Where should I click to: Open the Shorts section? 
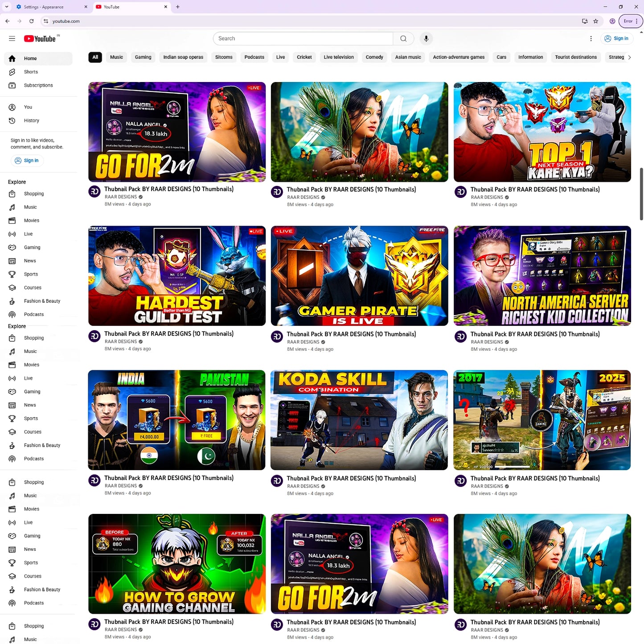pyautogui.click(x=30, y=72)
